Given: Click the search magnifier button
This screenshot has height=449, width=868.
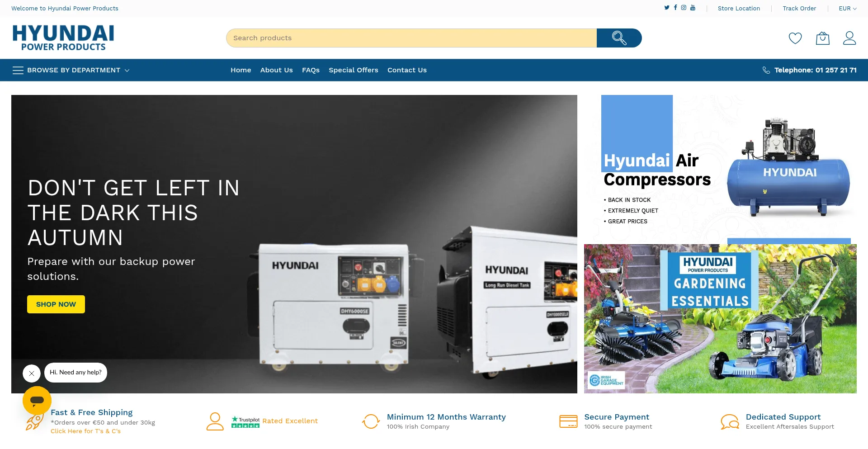Looking at the screenshot, I should click(x=619, y=38).
